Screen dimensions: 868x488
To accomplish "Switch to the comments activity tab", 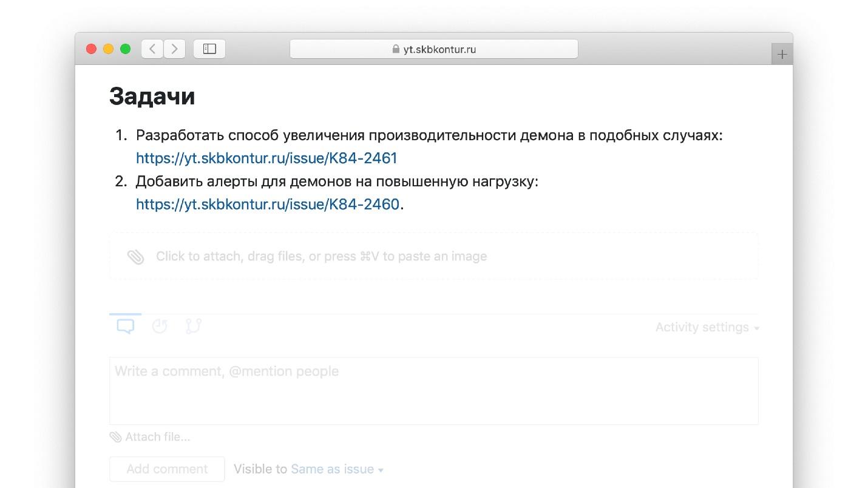I will [x=126, y=327].
